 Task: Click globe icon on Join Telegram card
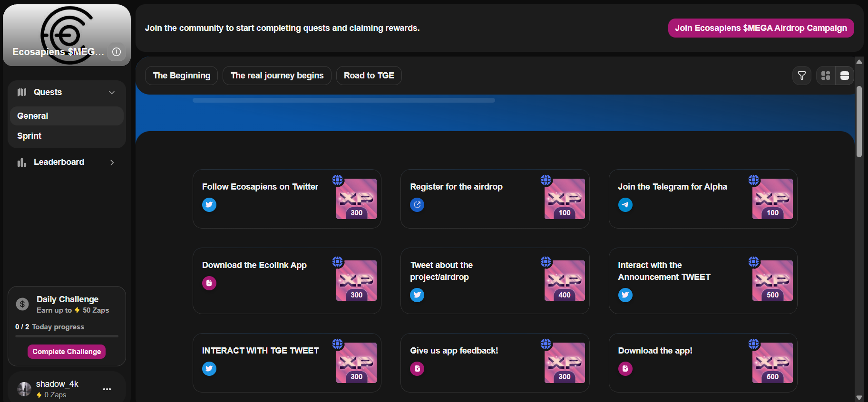[x=754, y=180]
